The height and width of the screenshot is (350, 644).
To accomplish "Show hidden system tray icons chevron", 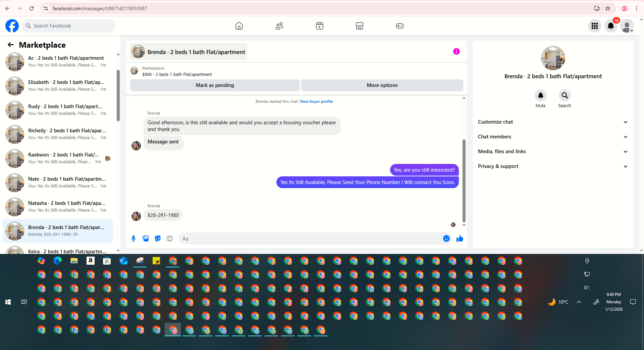I will [x=579, y=302].
